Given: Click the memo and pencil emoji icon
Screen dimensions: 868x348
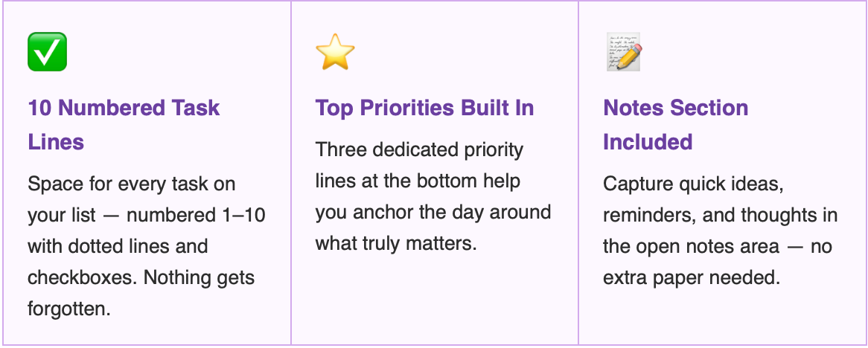Looking at the screenshot, I should (x=624, y=51).
